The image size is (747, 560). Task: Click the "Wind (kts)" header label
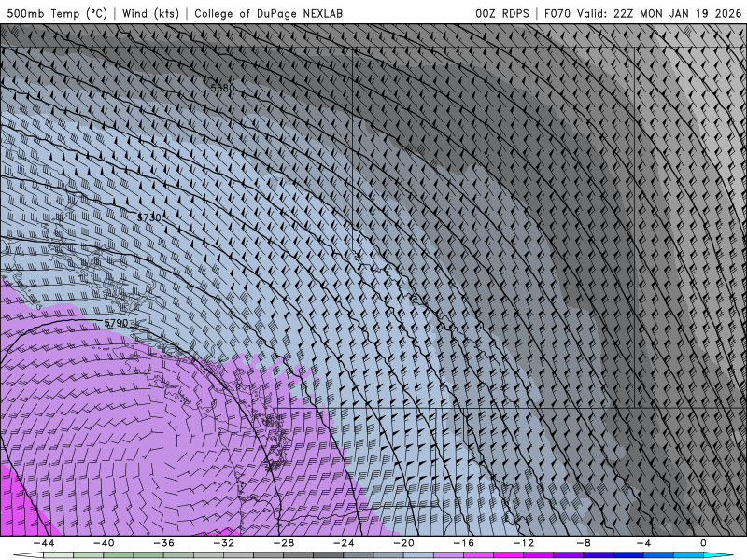pyautogui.click(x=150, y=13)
